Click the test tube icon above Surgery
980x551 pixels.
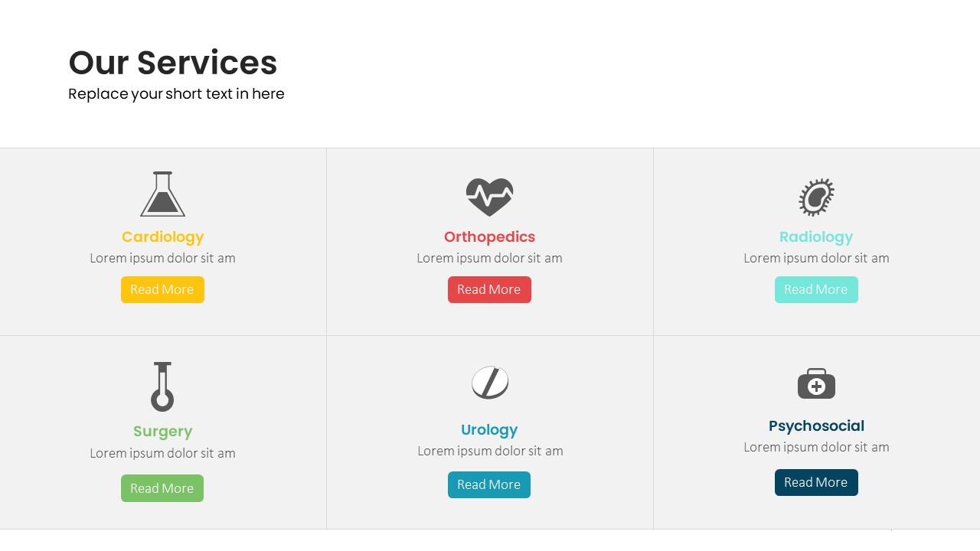click(x=162, y=387)
